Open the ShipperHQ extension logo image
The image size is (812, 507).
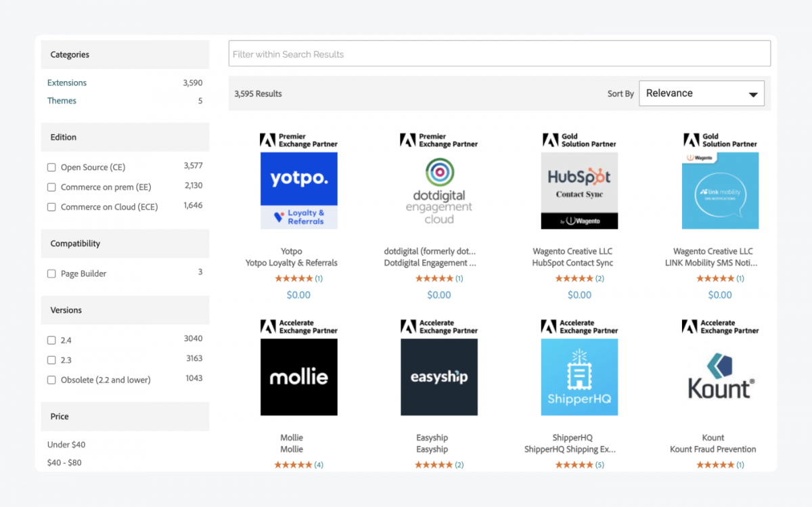point(579,377)
